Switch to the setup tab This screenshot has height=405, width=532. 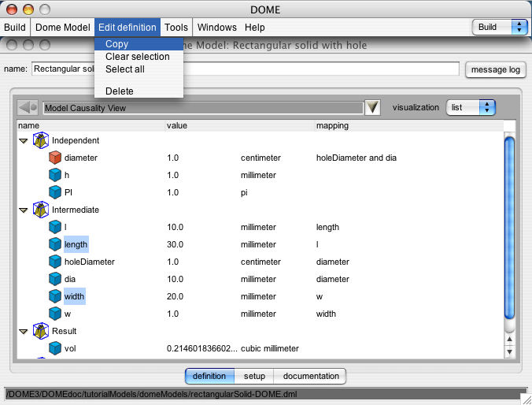[x=254, y=376]
